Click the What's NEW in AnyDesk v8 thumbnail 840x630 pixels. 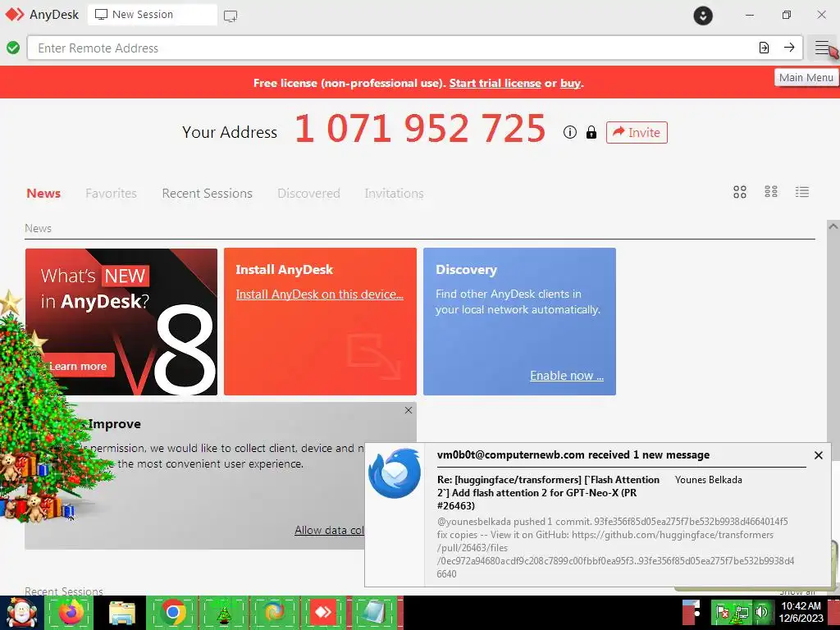point(121,322)
